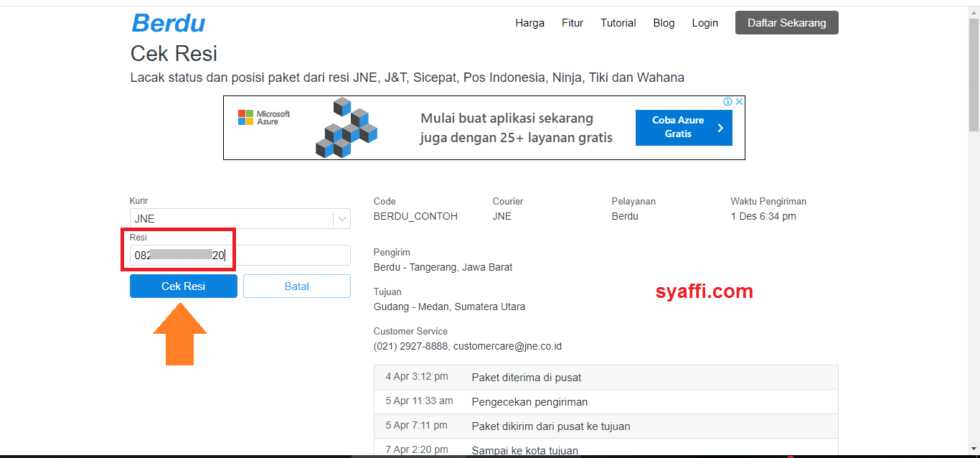The width and height of the screenshot is (980, 458).
Task: Click the Cek Resi button
Action: click(x=184, y=286)
